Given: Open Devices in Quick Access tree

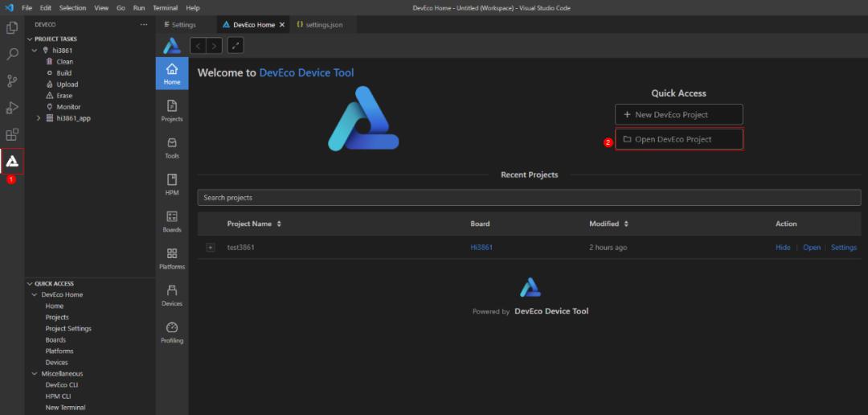Looking at the screenshot, I should [x=56, y=363].
